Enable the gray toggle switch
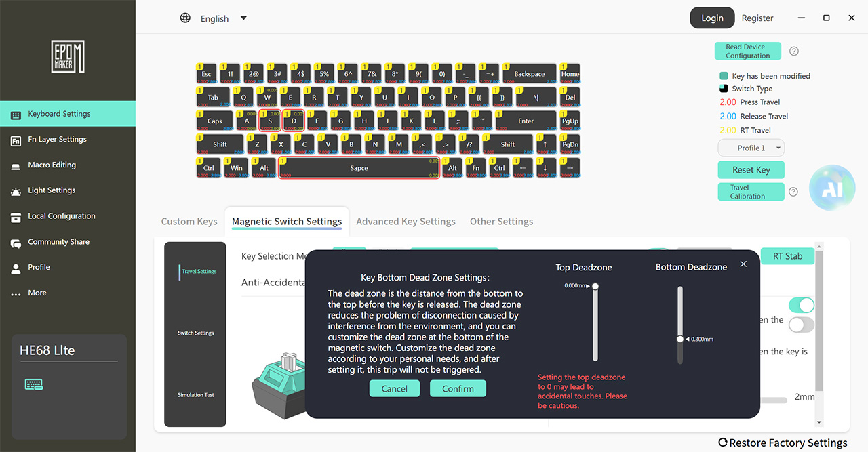The image size is (868, 452). [802, 325]
